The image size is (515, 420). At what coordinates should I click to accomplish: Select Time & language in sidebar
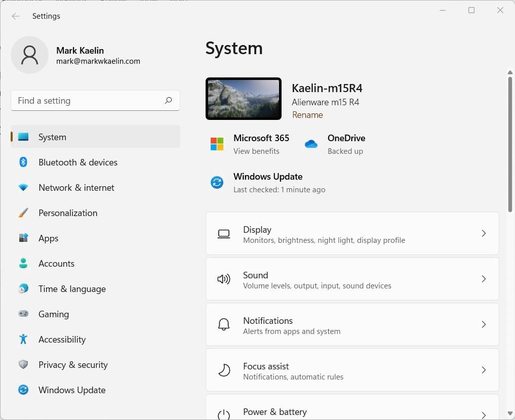click(x=72, y=289)
